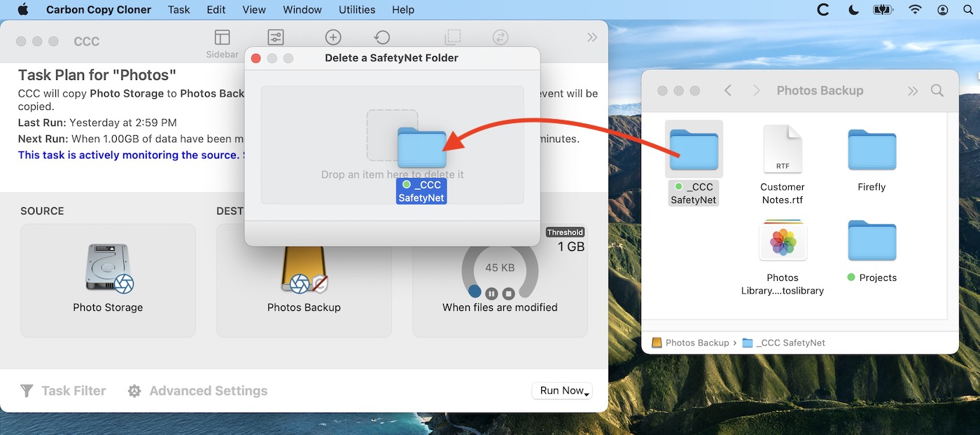Click the Photos Backup Finder window title

click(x=820, y=90)
